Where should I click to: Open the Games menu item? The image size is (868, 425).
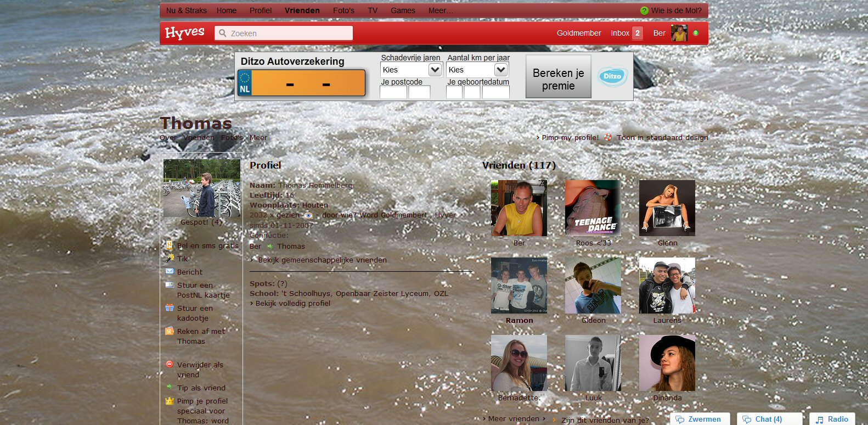point(403,10)
